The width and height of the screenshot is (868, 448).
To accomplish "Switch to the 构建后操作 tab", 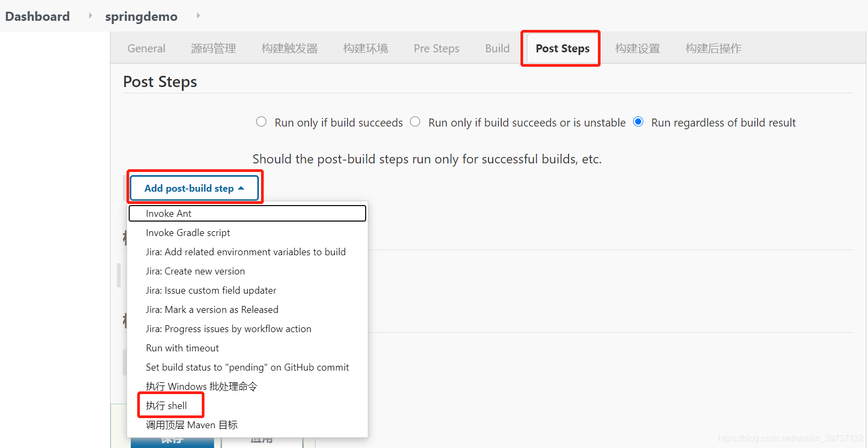I will pyautogui.click(x=714, y=49).
